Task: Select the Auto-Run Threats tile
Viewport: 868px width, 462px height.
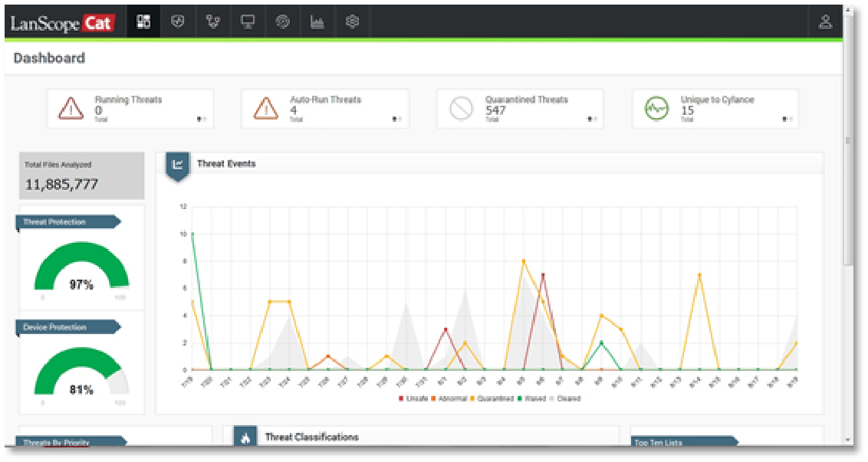Action: click(x=325, y=109)
